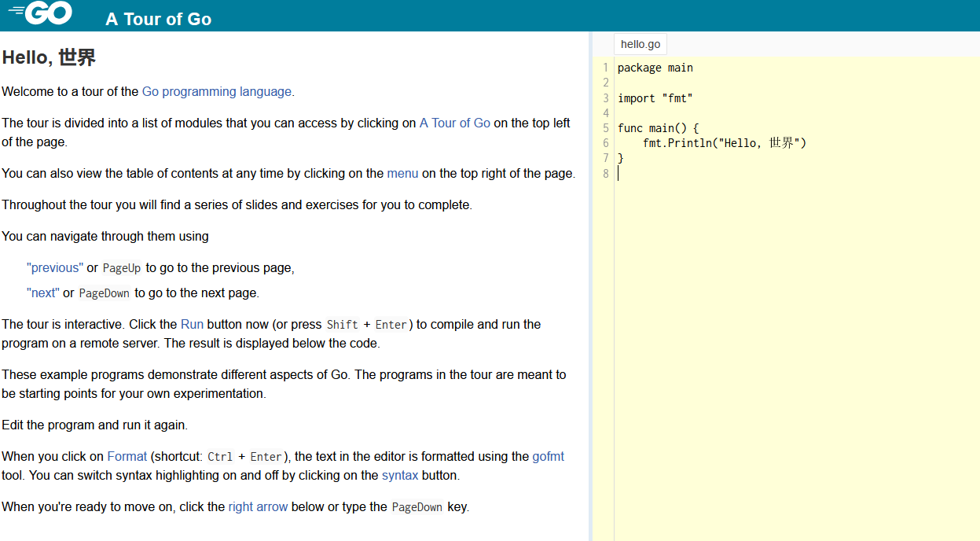Click the "next" navigation link

point(43,293)
